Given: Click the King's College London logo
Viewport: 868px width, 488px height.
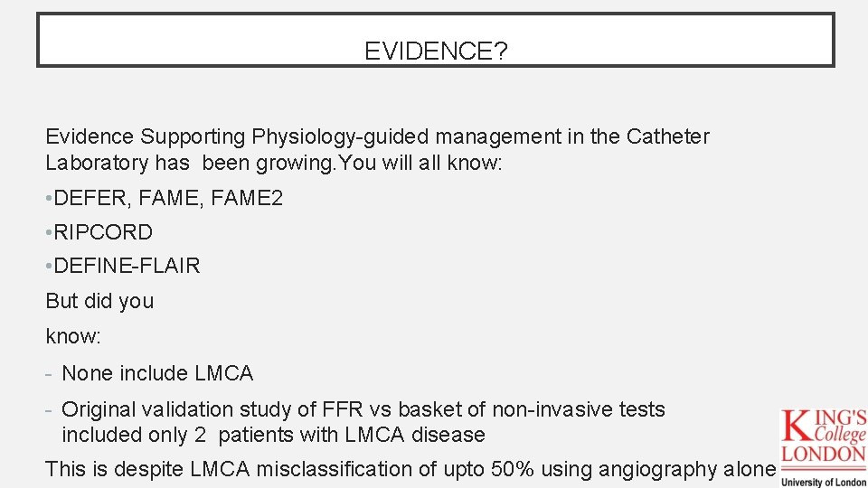Looking at the screenshot, I should tap(824, 448).
